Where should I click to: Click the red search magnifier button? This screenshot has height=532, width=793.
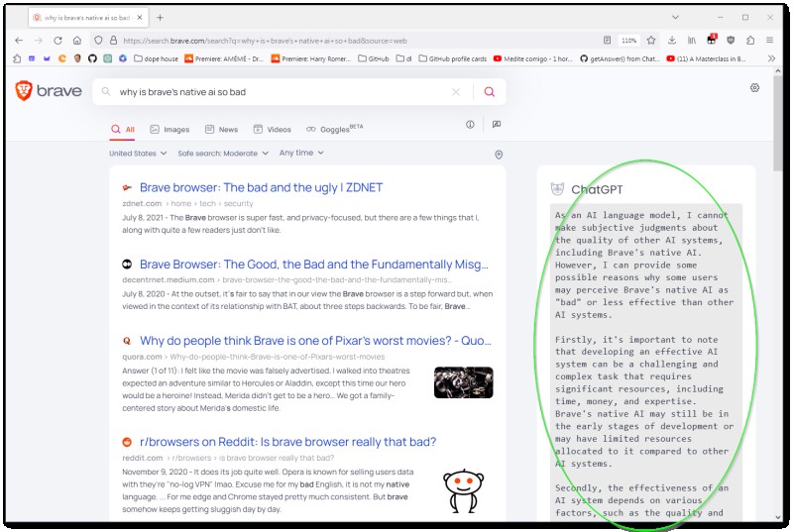(x=489, y=92)
